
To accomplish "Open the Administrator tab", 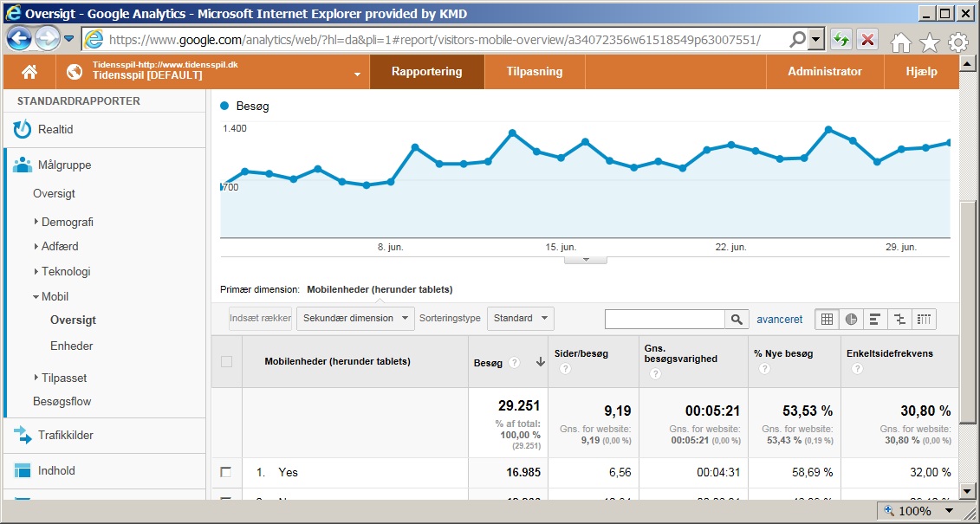I will 824,72.
